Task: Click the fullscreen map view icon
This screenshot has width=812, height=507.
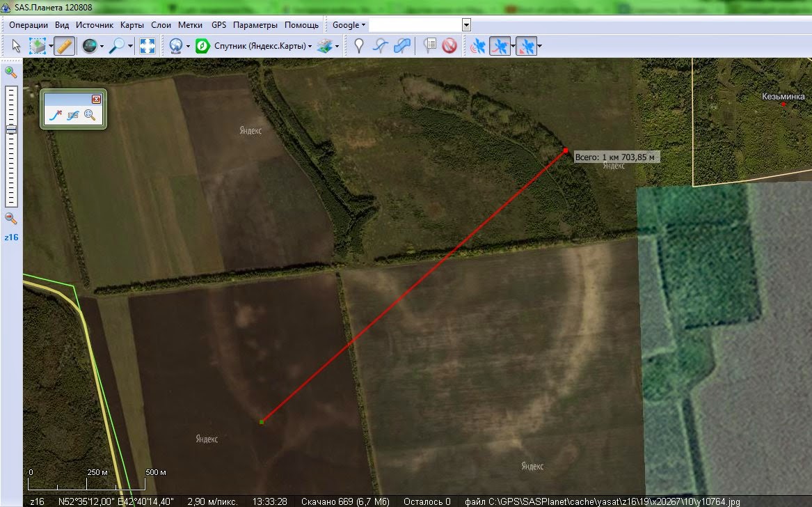Action: (148, 46)
